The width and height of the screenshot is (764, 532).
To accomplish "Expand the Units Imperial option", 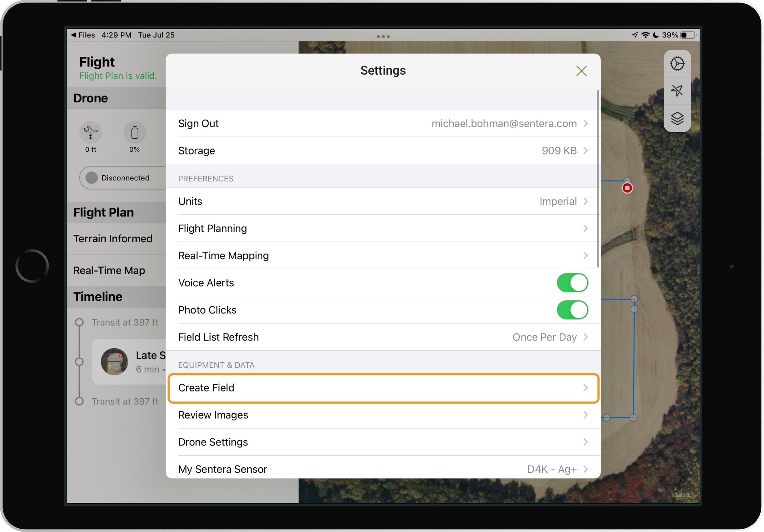I will [x=383, y=201].
